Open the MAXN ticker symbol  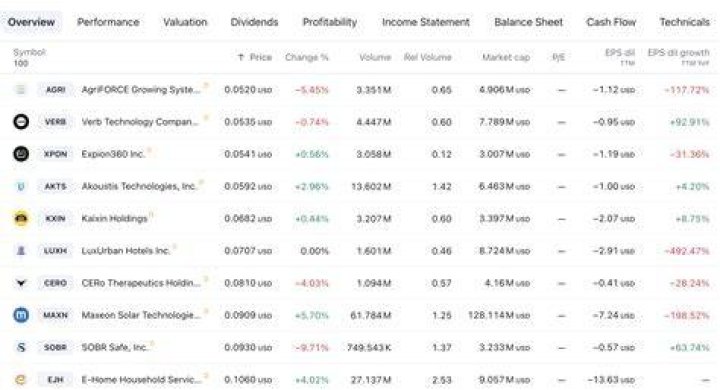point(55,315)
